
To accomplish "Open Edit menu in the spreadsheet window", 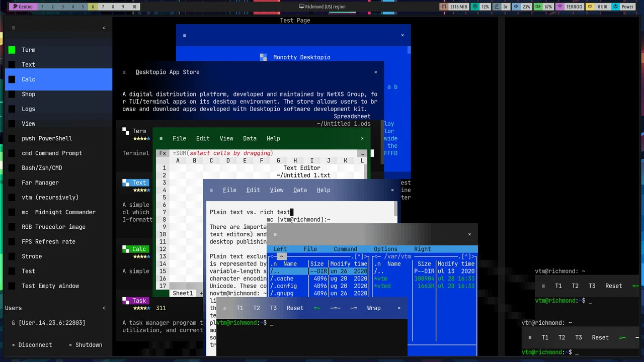I will point(203,138).
